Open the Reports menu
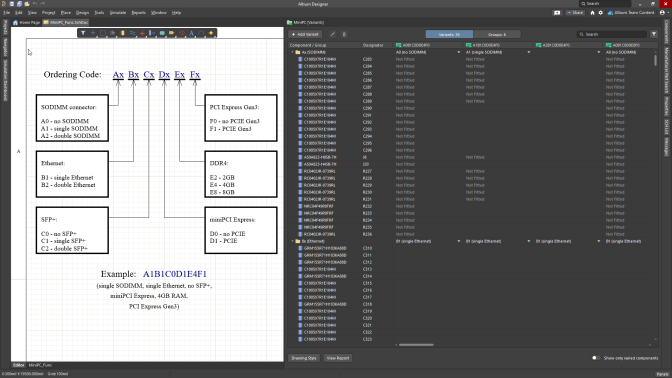Viewport: 672px width, 378px height. (x=138, y=13)
